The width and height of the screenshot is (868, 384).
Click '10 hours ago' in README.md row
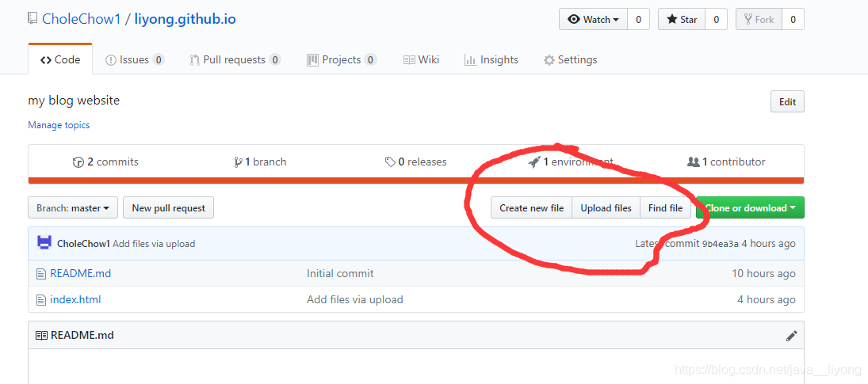[763, 273]
